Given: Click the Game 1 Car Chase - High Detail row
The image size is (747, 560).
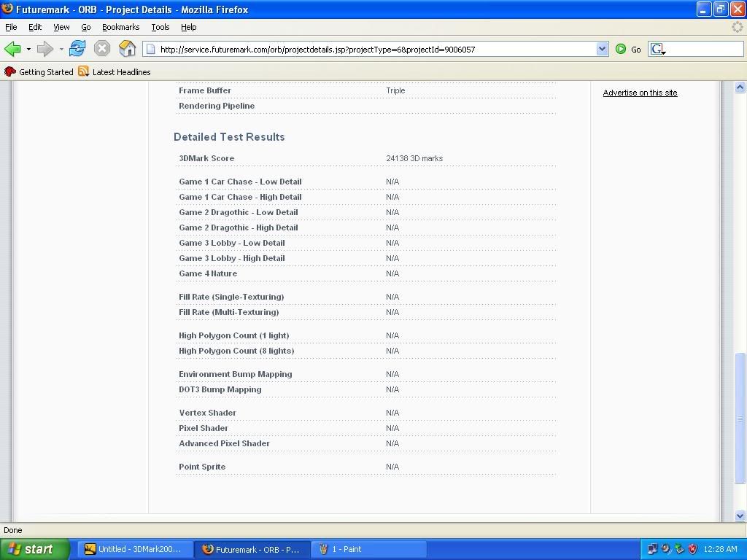Looking at the screenshot, I should pos(365,197).
